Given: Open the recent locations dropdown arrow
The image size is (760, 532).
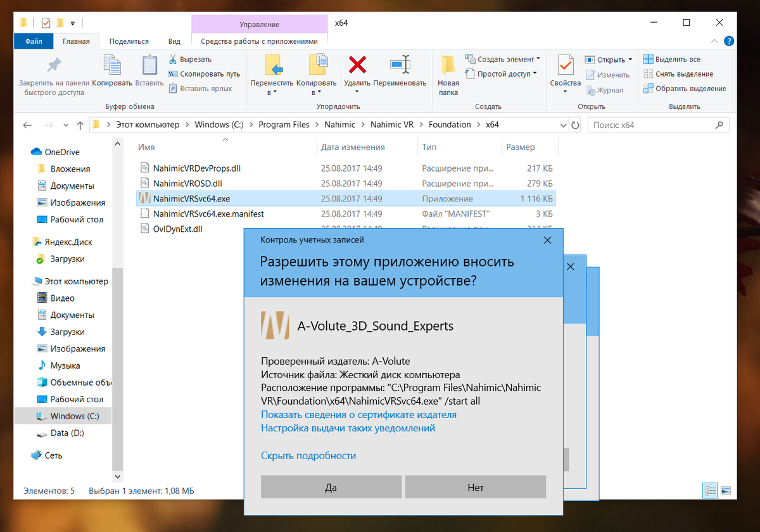Looking at the screenshot, I should [x=65, y=125].
